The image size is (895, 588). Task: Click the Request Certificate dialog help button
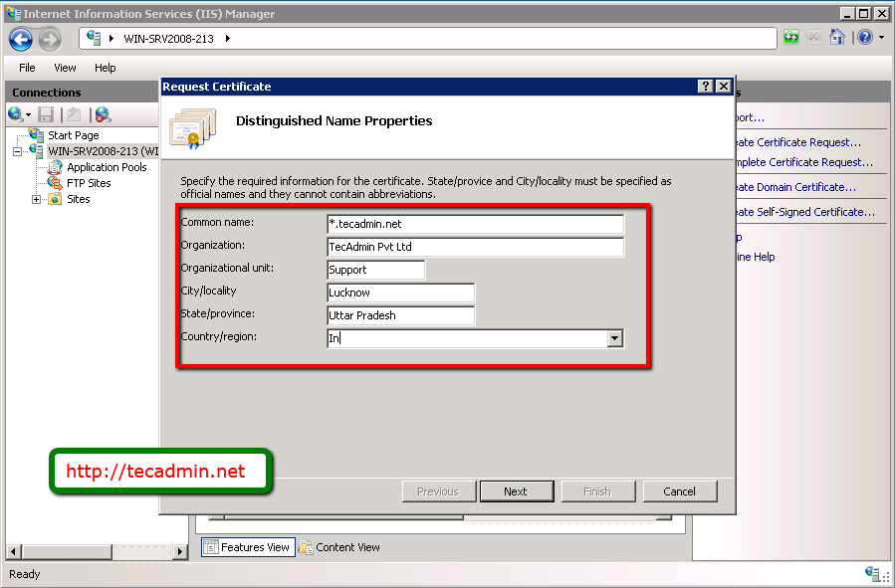pyautogui.click(x=706, y=87)
